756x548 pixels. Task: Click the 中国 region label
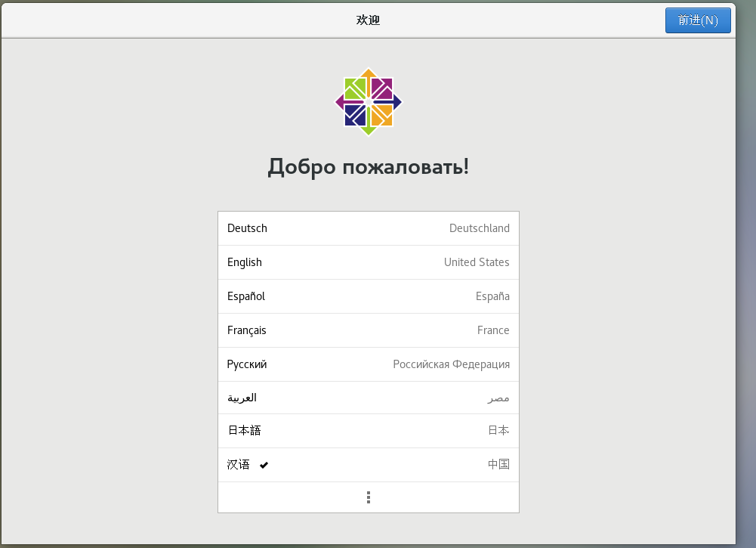pyautogui.click(x=498, y=464)
